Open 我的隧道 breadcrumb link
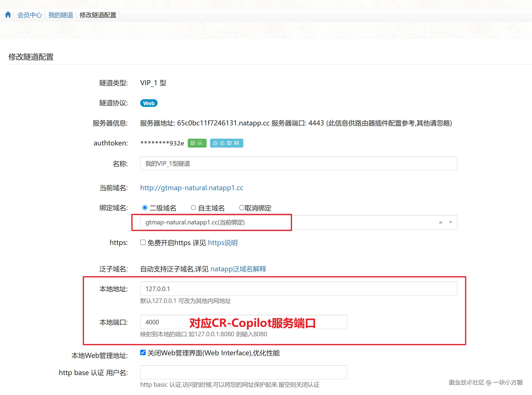The height and width of the screenshot is (395, 532). pos(60,15)
